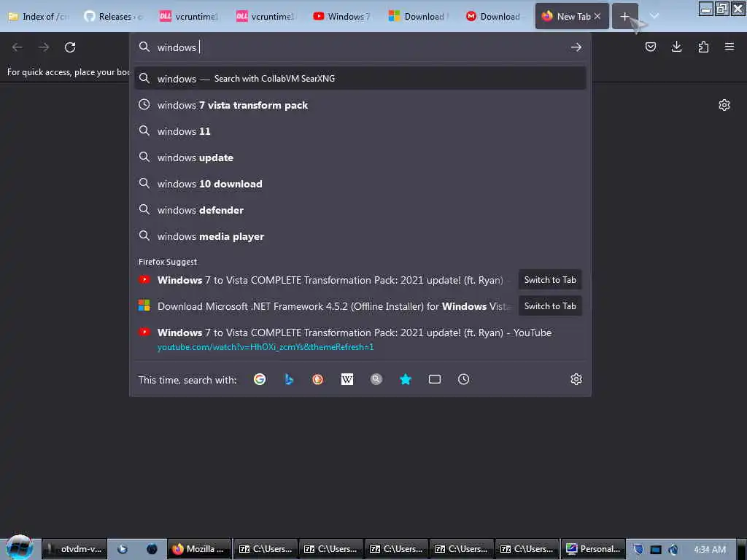Switch to Windows 7 YouTube tab
The image size is (747, 560).
point(342,17)
